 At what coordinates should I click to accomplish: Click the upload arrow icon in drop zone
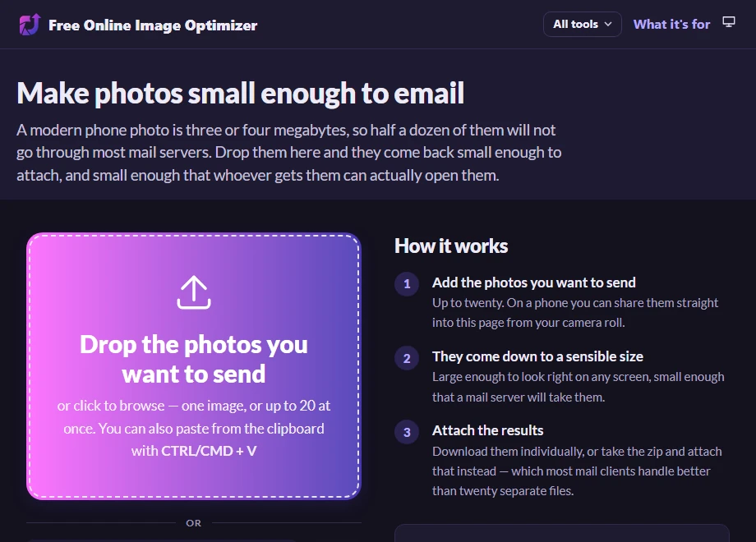pyautogui.click(x=194, y=292)
